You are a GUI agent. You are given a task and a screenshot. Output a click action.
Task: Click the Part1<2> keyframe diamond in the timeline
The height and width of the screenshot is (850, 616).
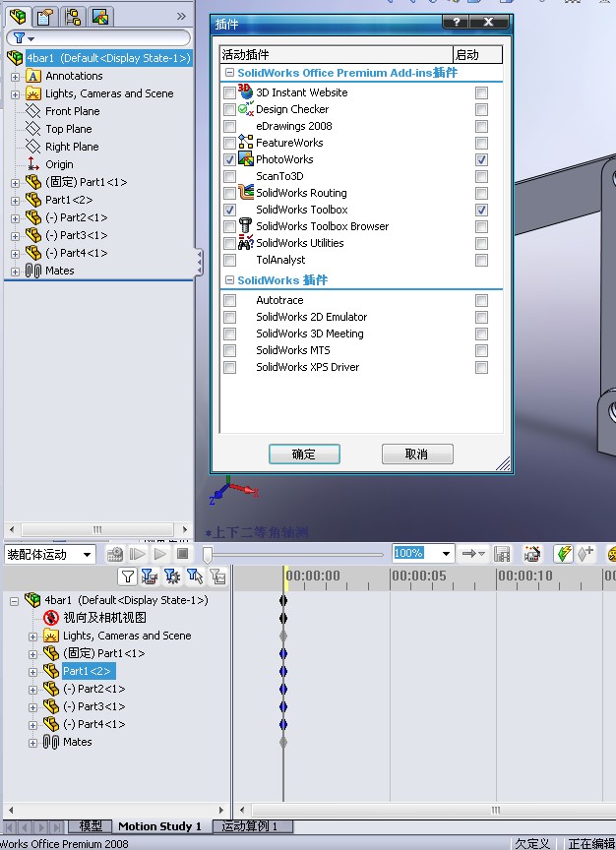(283, 671)
